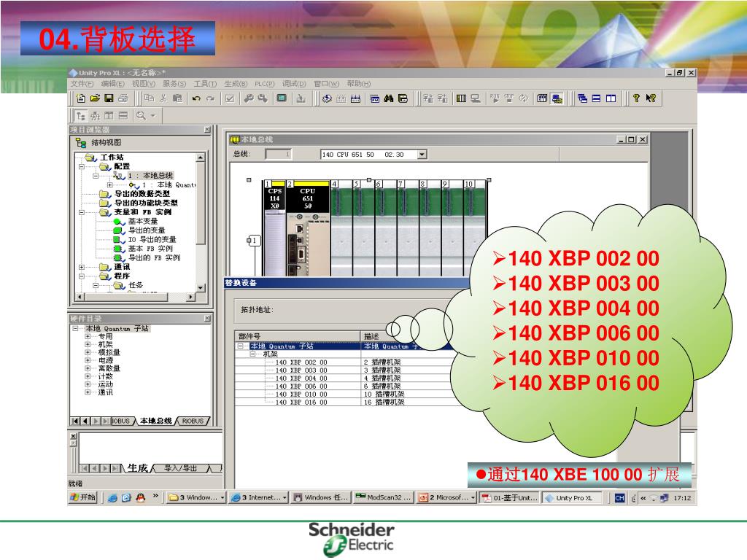Click the Print toolbar icon
This screenshot has width=747, height=560.
(123, 98)
